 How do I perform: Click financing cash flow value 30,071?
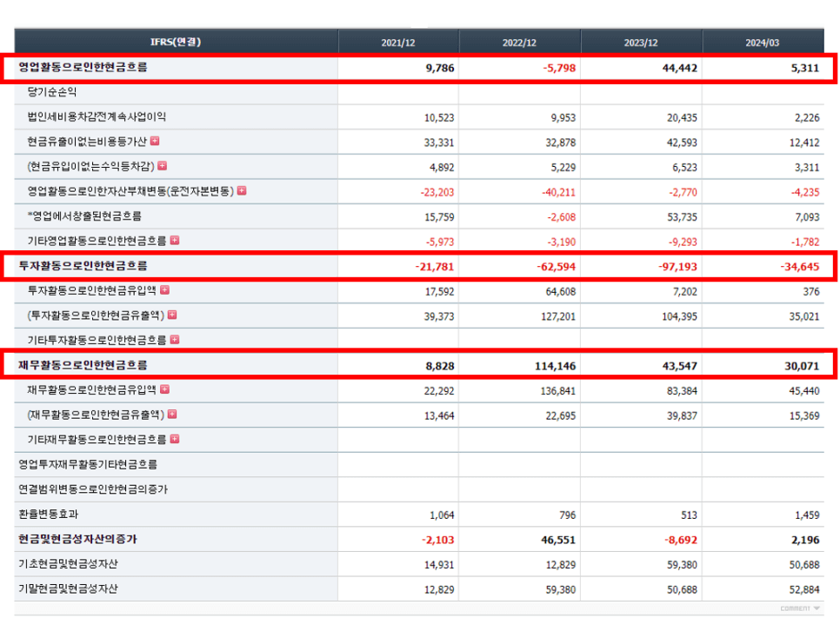802,366
